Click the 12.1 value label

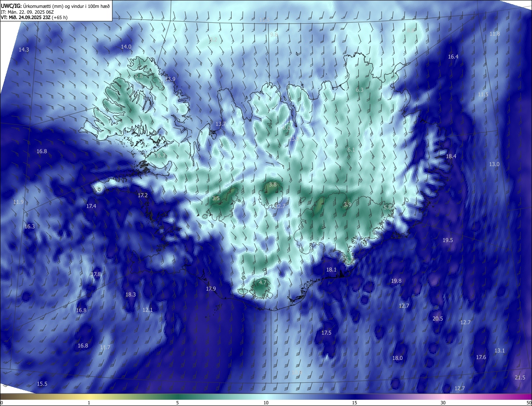[148, 310]
